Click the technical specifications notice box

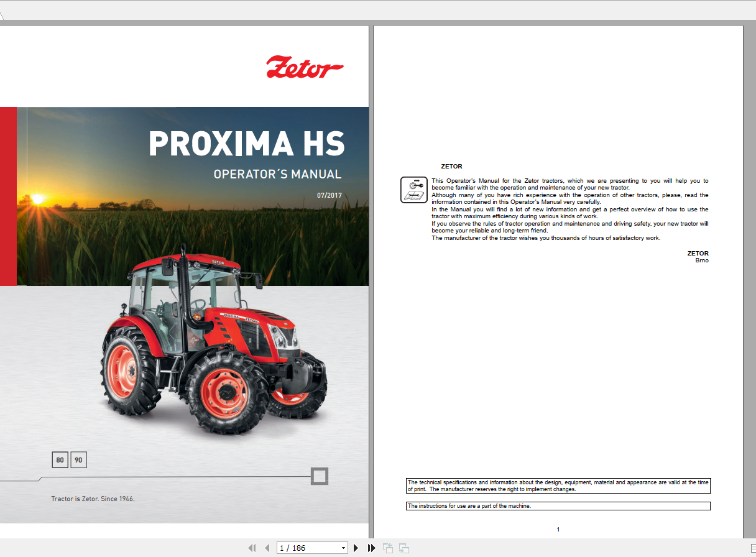(x=558, y=486)
